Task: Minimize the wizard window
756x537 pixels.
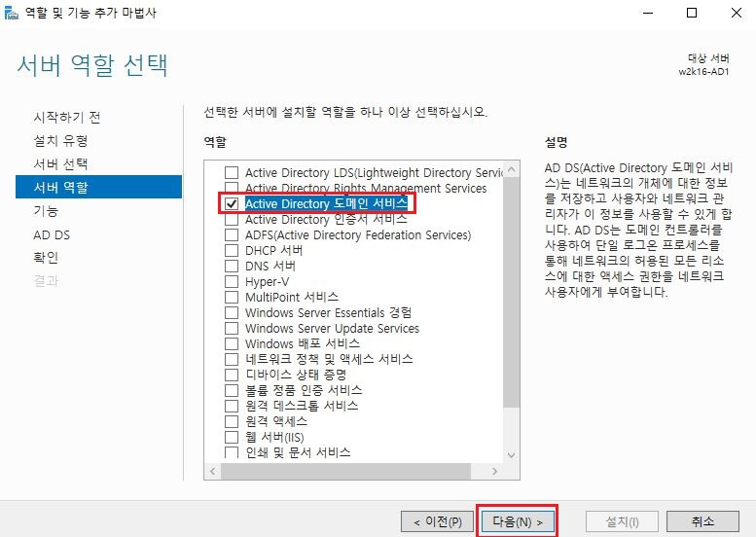Action: click(648, 13)
